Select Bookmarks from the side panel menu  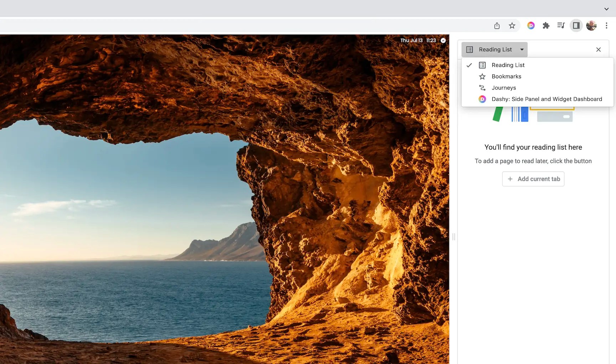506,76
